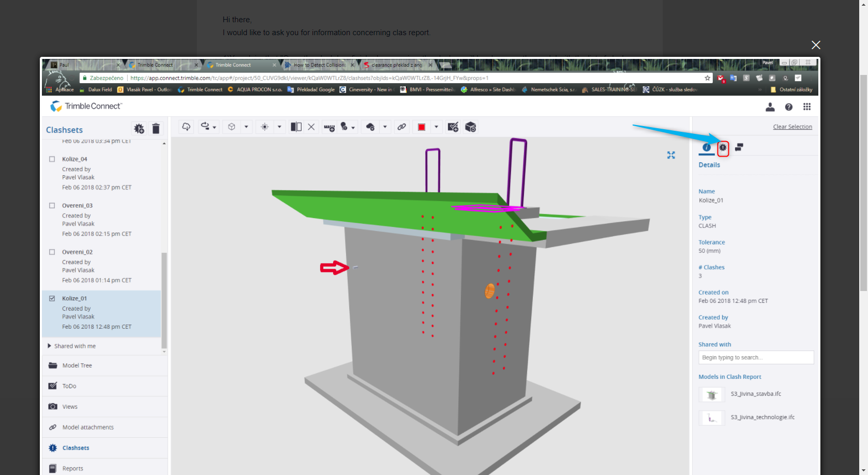868x475 pixels.
Task: Select the Download tool on the viewer toolbar
Action: (186, 127)
